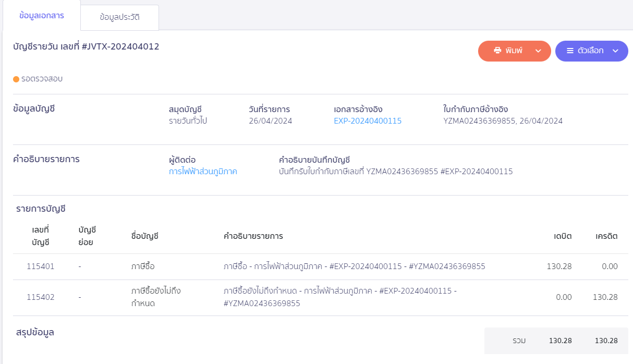Click the รวม total label
The height and width of the screenshot is (364, 633).
coord(519,341)
